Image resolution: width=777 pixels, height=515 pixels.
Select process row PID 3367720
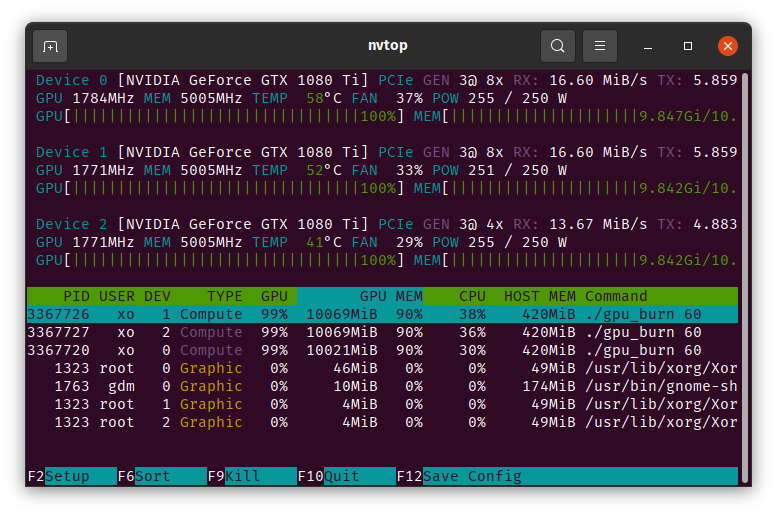point(382,350)
